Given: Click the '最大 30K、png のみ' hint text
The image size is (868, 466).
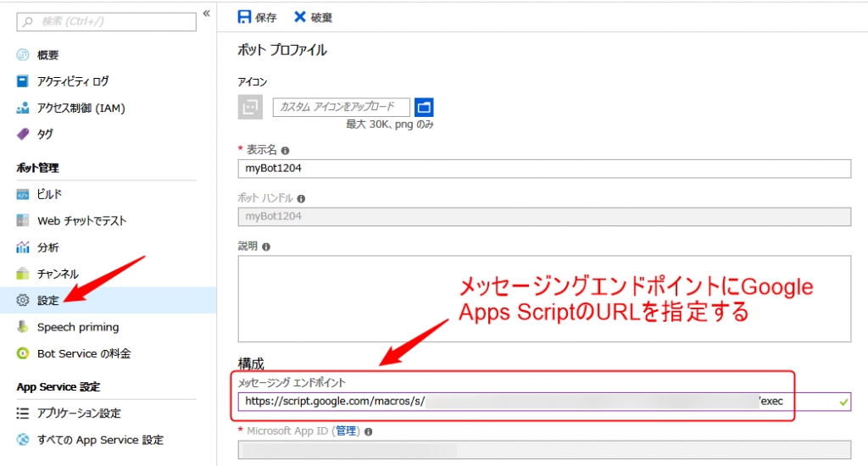Looking at the screenshot, I should pos(390,125).
